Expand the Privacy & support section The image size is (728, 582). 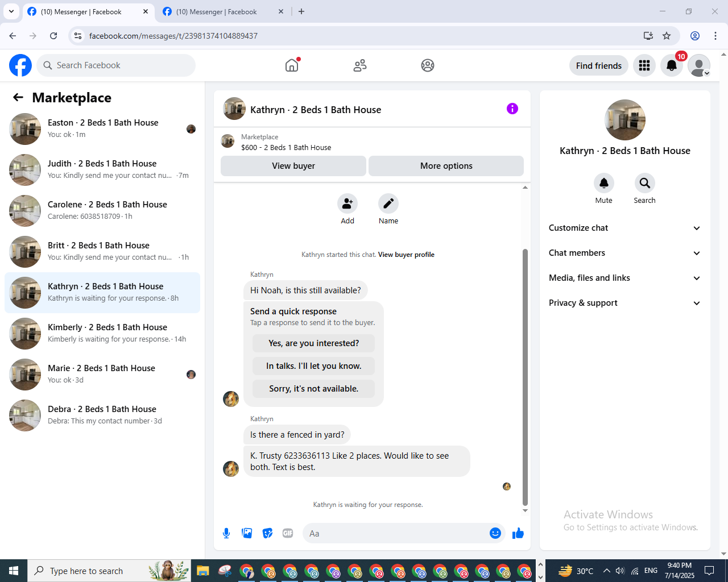tap(624, 303)
